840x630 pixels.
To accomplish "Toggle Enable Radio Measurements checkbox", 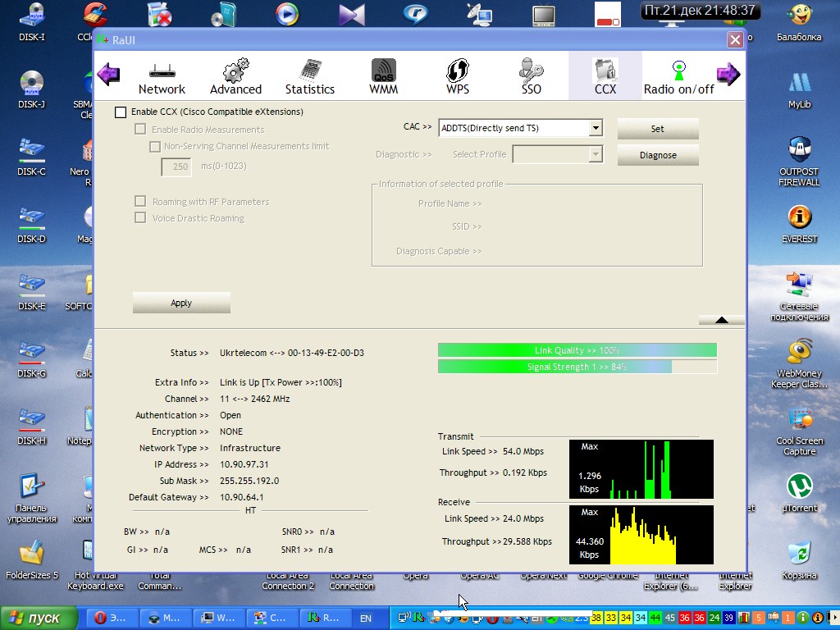I will click(x=140, y=129).
